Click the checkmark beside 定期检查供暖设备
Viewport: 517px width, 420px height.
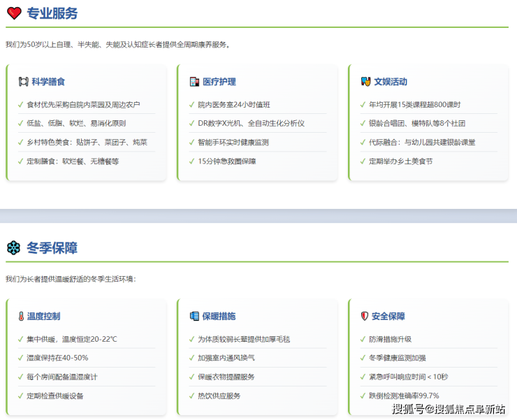(x=20, y=396)
